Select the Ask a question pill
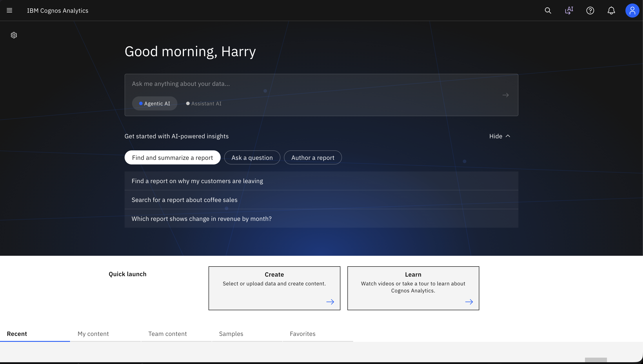 (252, 157)
